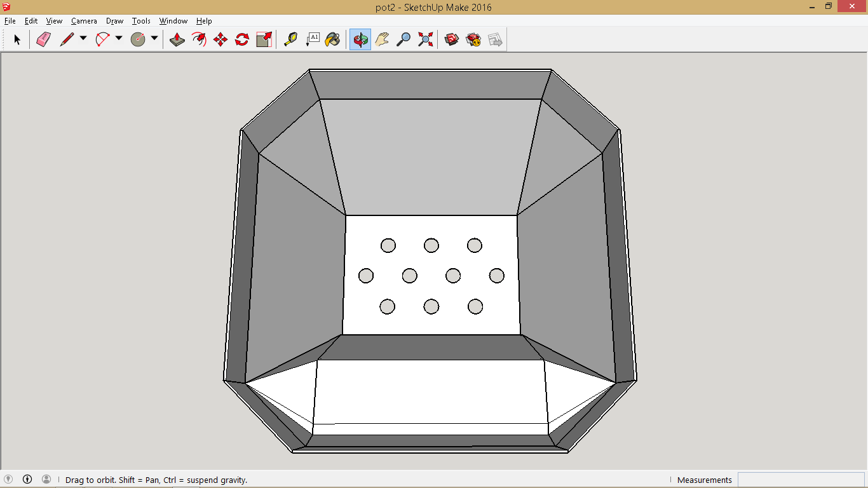Select the Eraser tool
This screenshot has width=868, height=488.
pyautogui.click(x=44, y=39)
